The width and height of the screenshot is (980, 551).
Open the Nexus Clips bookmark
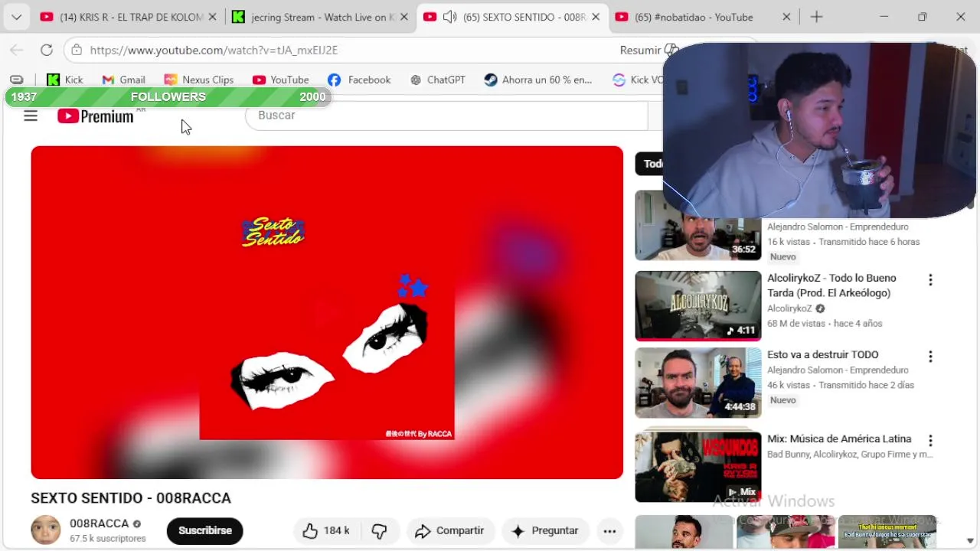tap(199, 80)
